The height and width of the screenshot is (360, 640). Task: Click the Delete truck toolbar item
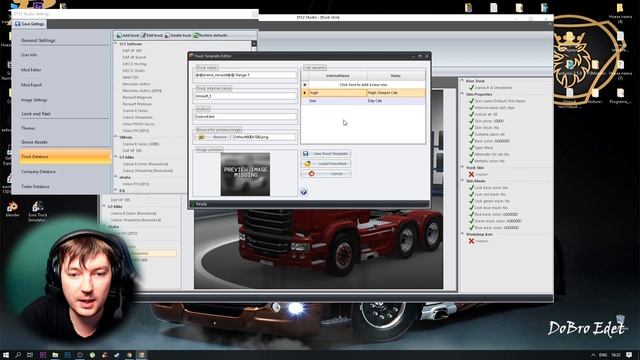click(x=178, y=36)
